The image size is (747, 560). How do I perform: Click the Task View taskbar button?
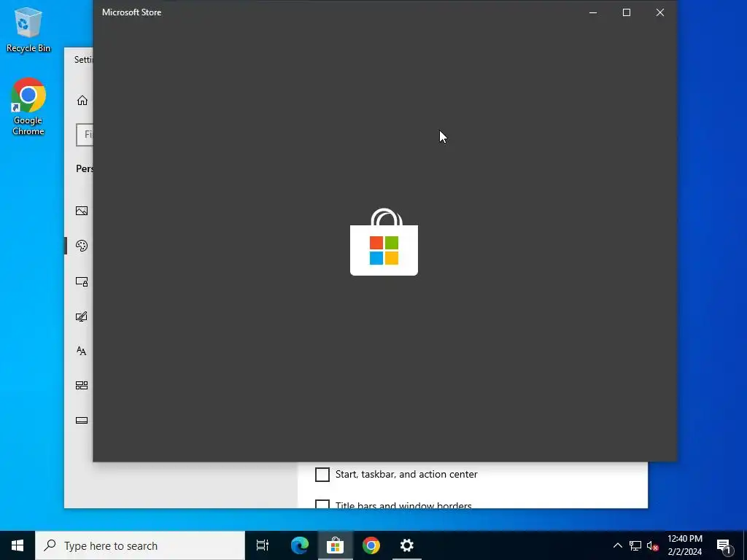click(263, 545)
